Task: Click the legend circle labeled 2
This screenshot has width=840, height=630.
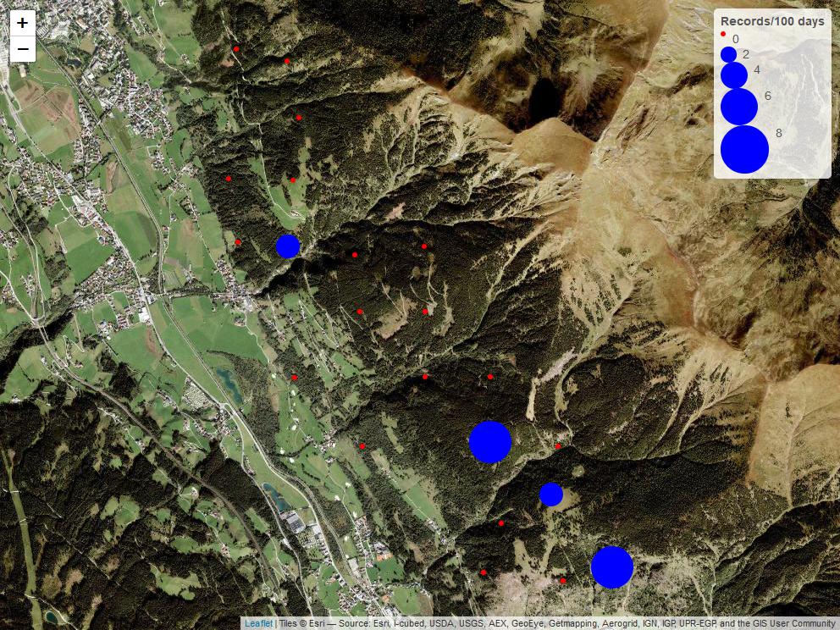Action: click(x=728, y=54)
